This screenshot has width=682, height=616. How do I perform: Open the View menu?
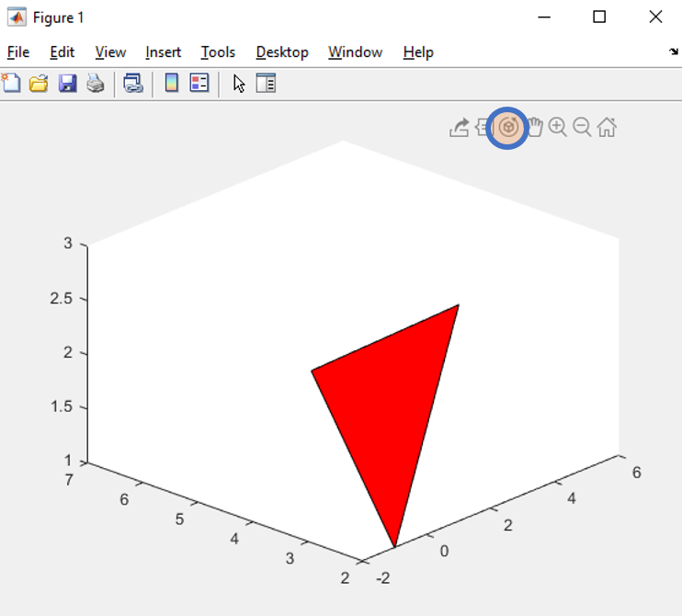110,52
